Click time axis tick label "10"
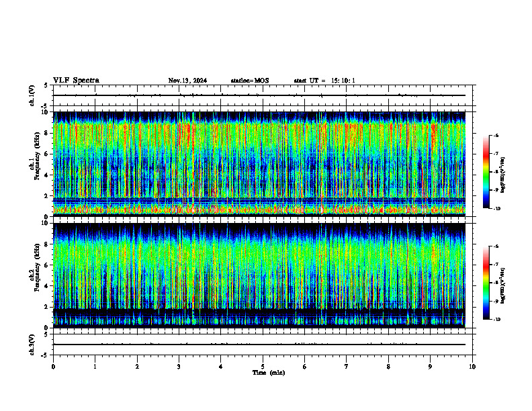Screen dimensions: 532x411 (x=472, y=367)
